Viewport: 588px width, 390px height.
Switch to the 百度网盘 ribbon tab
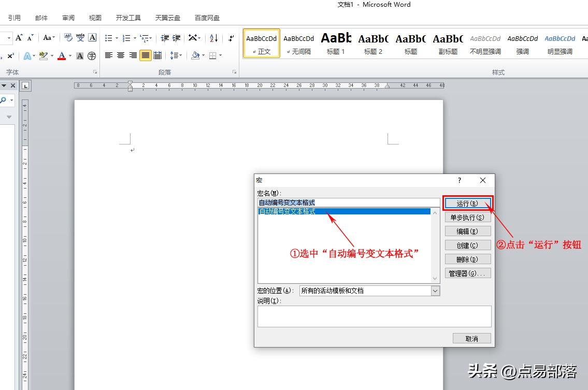click(207, 18)
